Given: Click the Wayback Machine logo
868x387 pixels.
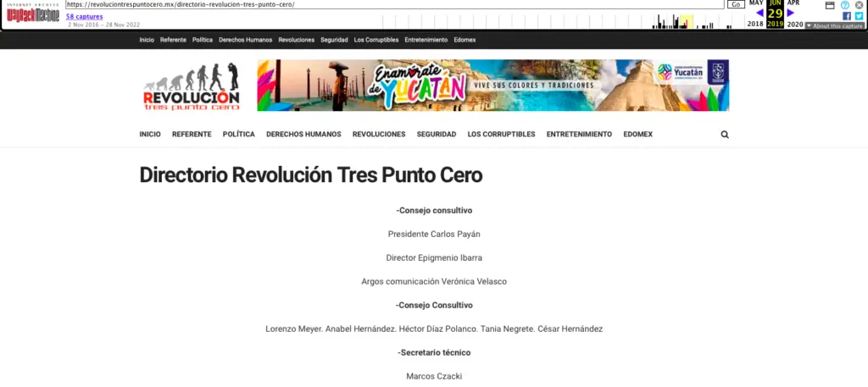Looking at the screenshot, I should pos(32,14).
